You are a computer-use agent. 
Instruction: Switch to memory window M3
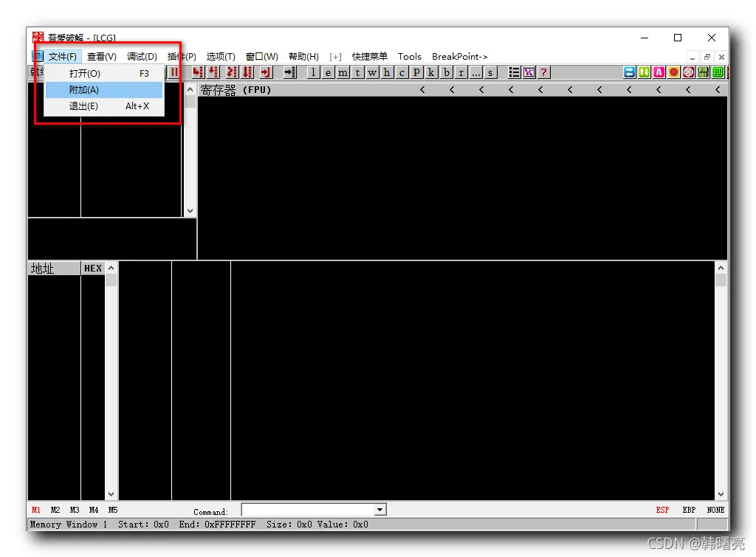click(x=75, y=510)
